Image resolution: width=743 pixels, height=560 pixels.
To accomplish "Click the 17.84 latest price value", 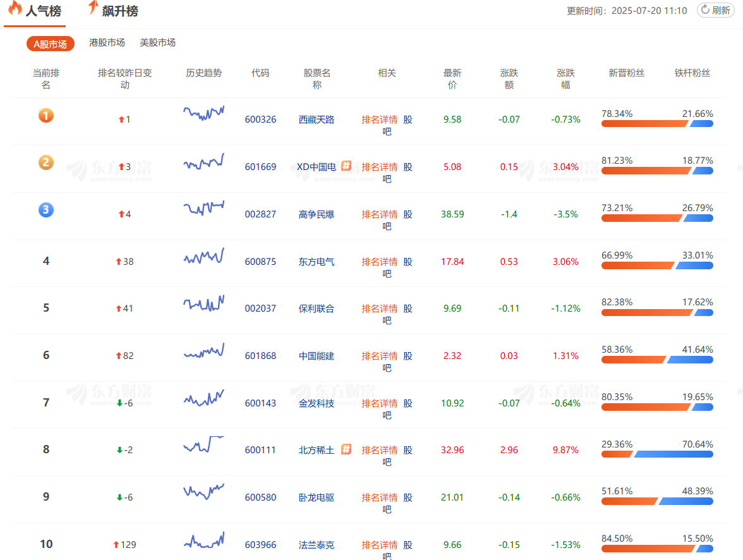I will tap(452, 262).
